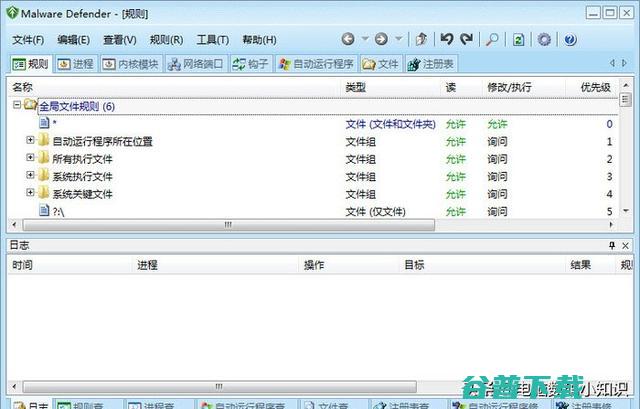The height and width of the screenshot is (409, 640).
Task: Click the rules list scroll-down arrow
Action: (626, 211)
